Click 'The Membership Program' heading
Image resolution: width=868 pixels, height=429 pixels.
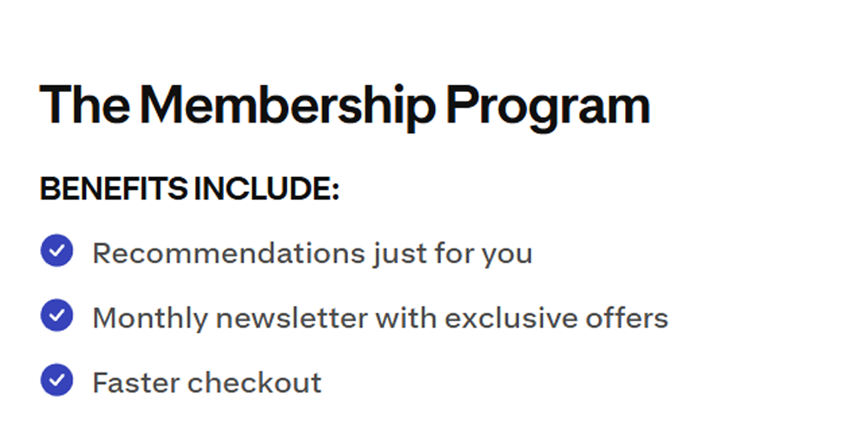[345, 106]
